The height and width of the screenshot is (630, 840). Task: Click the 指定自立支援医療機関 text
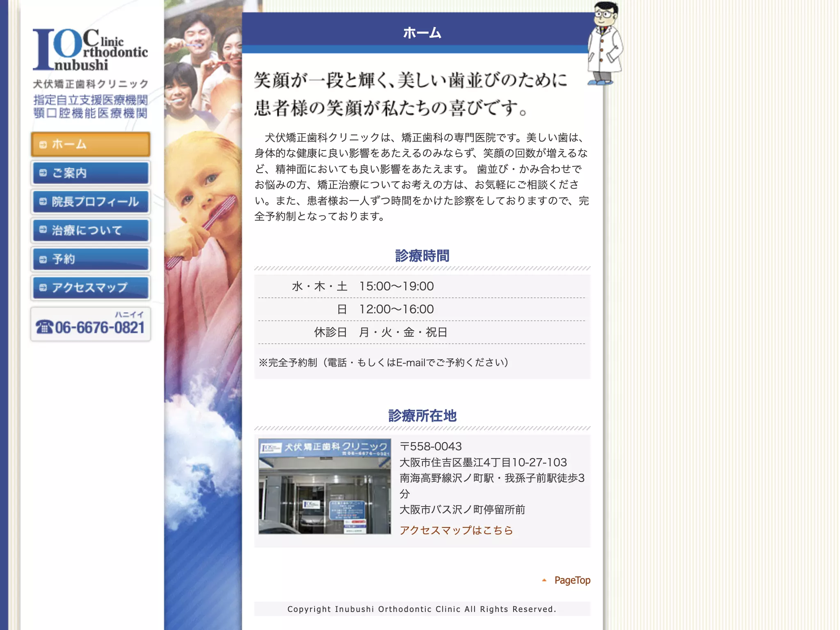(x=91, y=100)
